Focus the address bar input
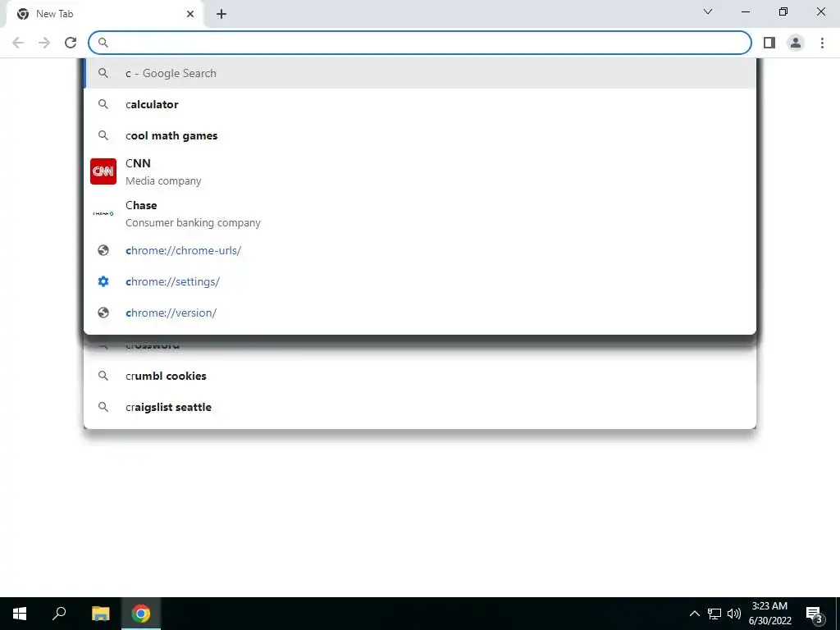Image resolution: width=840 pixels, height=630 pixels. point(420,43)
